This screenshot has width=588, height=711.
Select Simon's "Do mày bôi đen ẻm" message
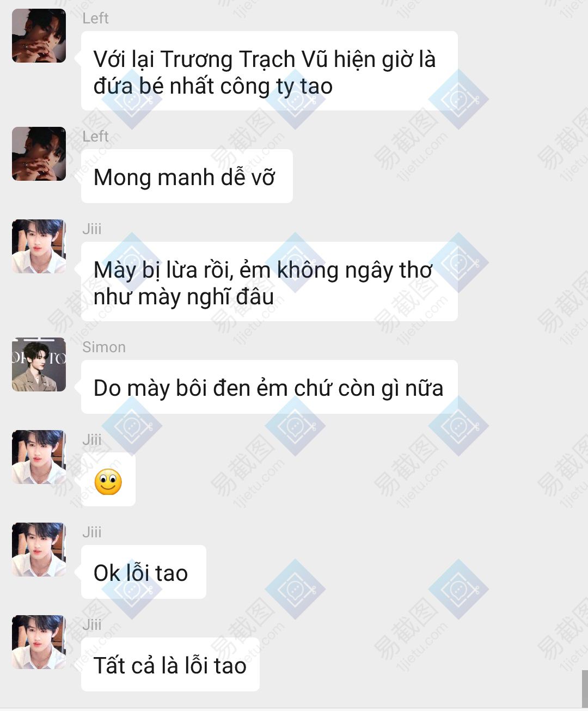click(x=269, y=387)
